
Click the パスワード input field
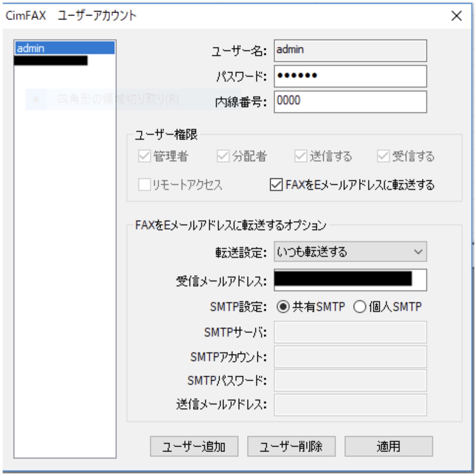350,76
